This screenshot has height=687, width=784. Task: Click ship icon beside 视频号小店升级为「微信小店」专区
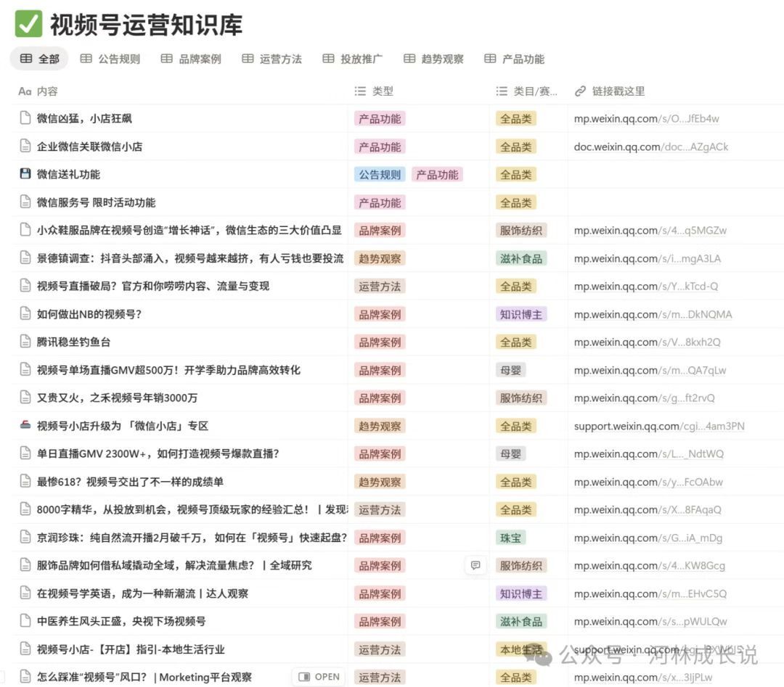[x=25, y=425]
